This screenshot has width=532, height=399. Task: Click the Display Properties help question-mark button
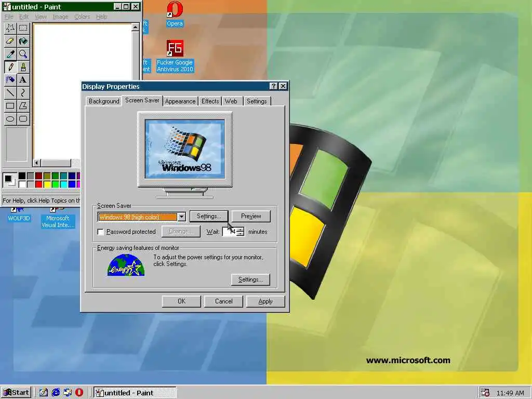pyautogui.click(x=273, y=86)
